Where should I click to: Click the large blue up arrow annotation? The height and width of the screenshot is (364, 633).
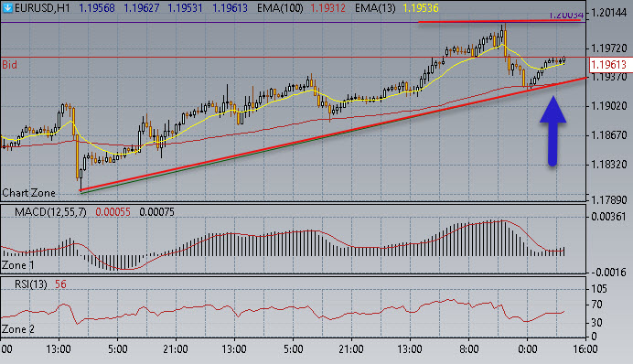(x=553, y=131)
